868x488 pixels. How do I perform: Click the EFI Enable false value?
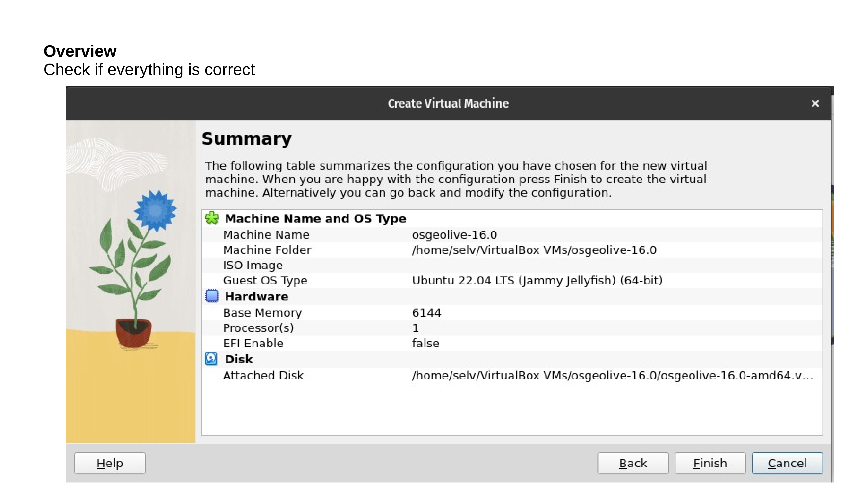coord(426,343)
